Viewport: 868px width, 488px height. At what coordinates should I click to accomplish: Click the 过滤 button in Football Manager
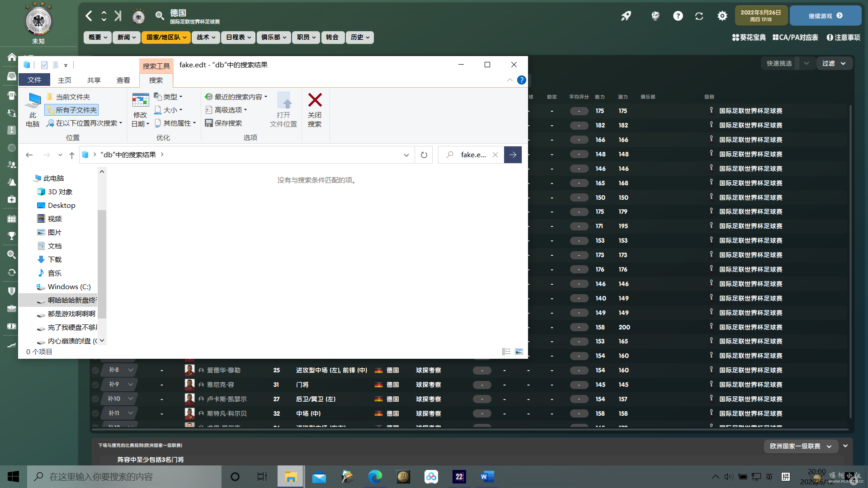pos(834,63)
